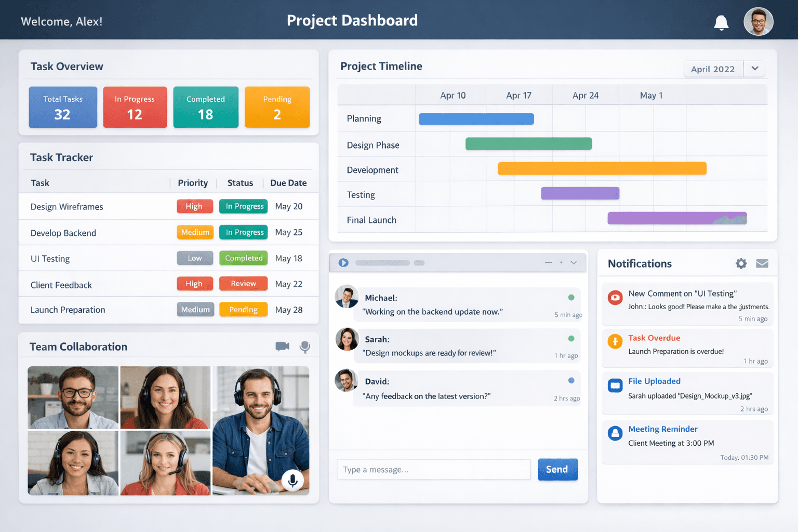Viewport: 798px width, 532px height.
Task: Click Send to submit a message
Action: tap(557, 469)
